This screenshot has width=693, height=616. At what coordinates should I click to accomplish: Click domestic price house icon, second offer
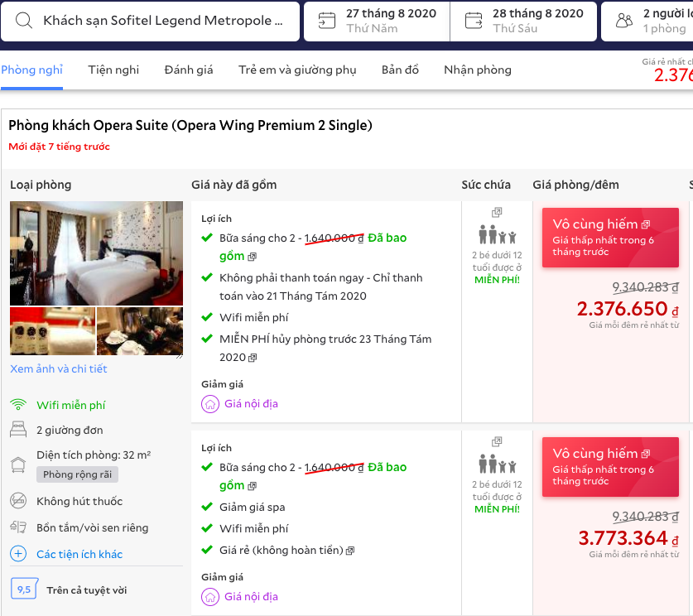(210, 597)
